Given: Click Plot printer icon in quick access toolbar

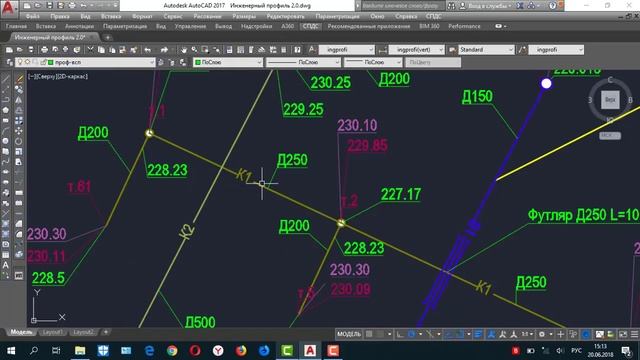Looking at the screenshot, I should (72, 6).
